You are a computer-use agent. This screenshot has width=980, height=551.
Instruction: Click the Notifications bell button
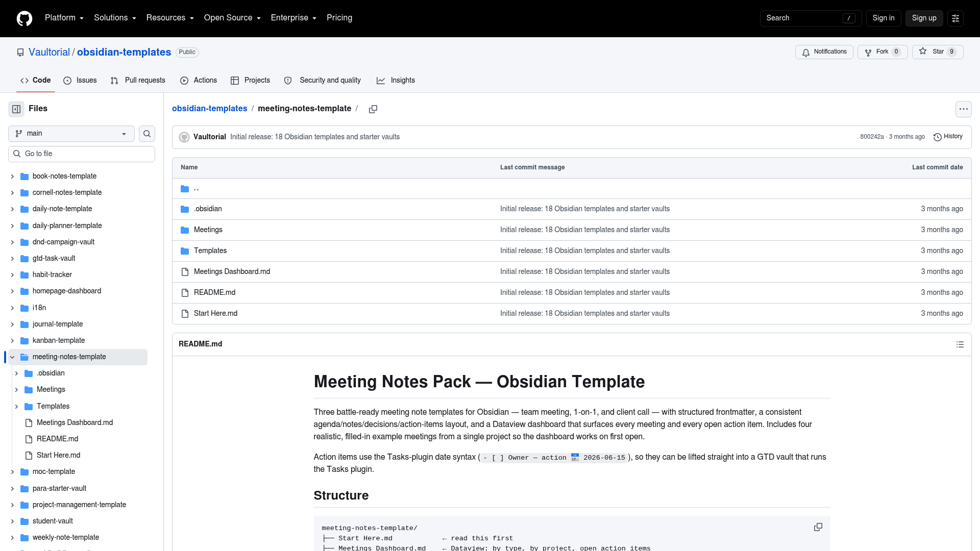(x=824, y=52)
